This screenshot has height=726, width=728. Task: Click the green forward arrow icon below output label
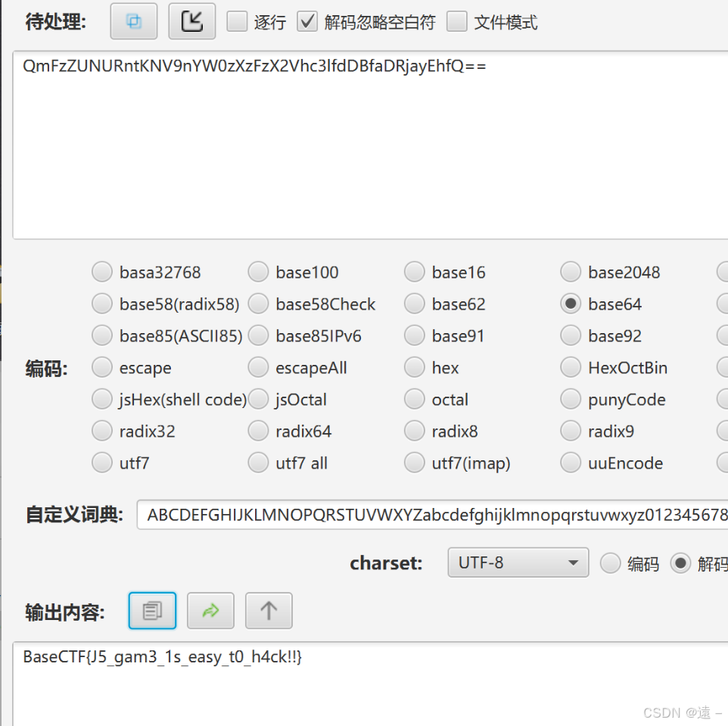point(210,610)
